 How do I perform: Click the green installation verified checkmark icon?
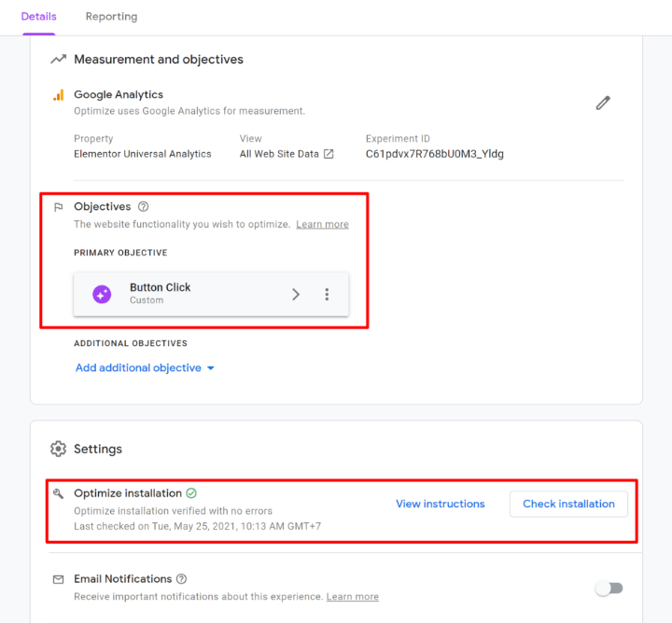tap(191, 492)
